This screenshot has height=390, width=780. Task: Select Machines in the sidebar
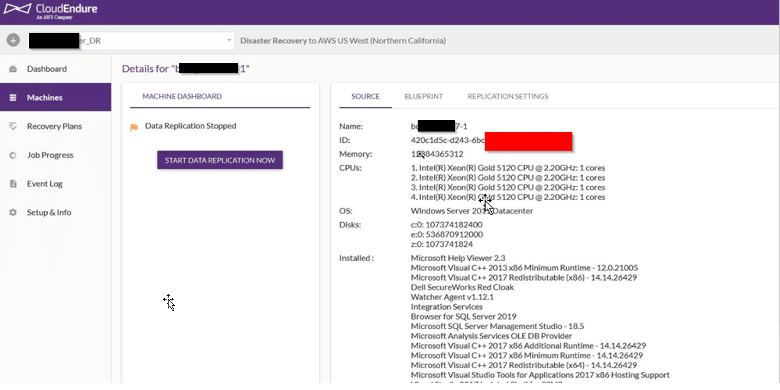[x=44, y=98]
